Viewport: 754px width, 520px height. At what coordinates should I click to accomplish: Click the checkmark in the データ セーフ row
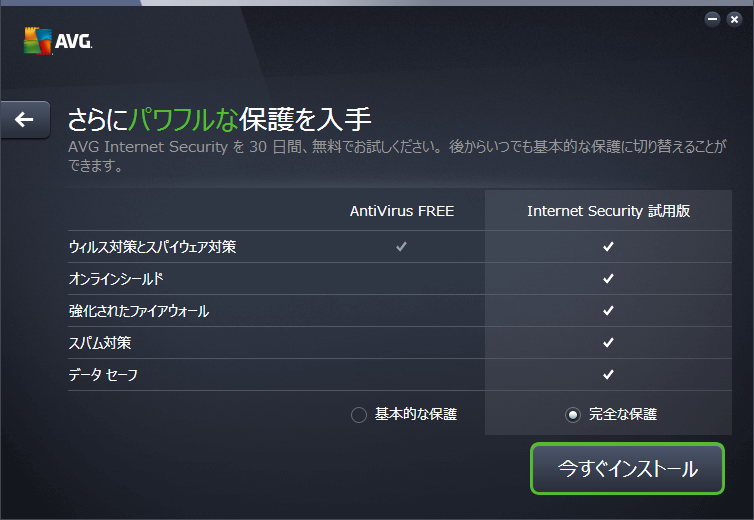(x=608, y=374)
